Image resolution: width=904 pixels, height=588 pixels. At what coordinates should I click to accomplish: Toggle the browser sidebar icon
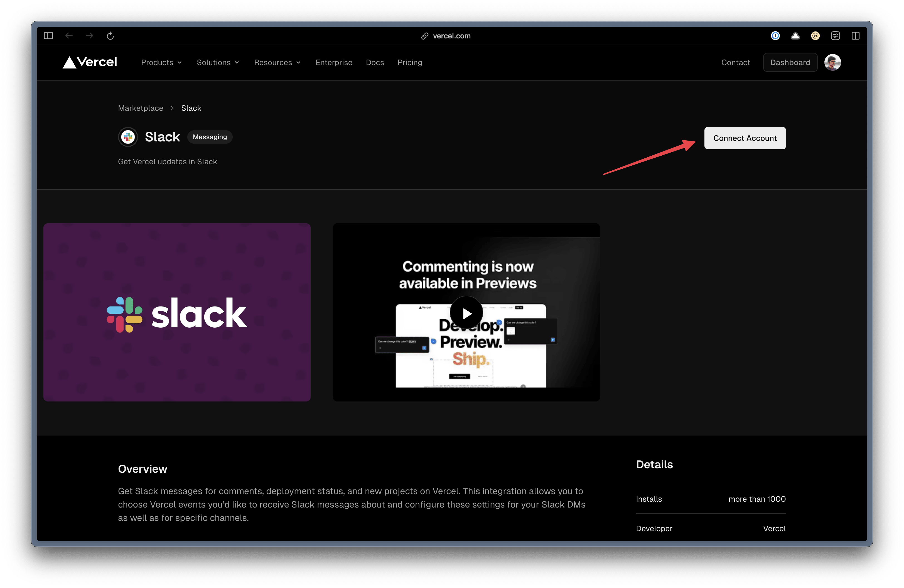[48, 36]
